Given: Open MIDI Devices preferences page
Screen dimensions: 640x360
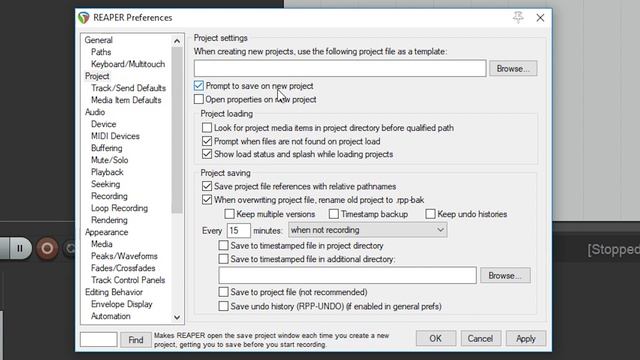Looking at the screenshot, I should (x=115, y=136).
